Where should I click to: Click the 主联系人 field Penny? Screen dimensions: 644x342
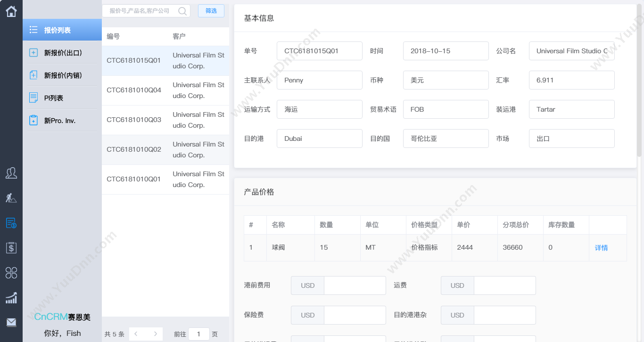(x=320, y=80)
